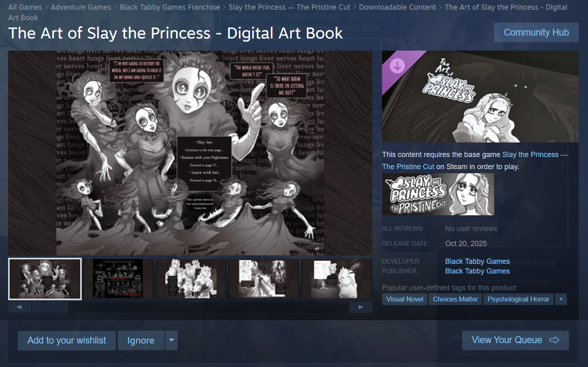Click the Black Tabby Games developer link
The image size is (588, 367).
click(477, 261)
